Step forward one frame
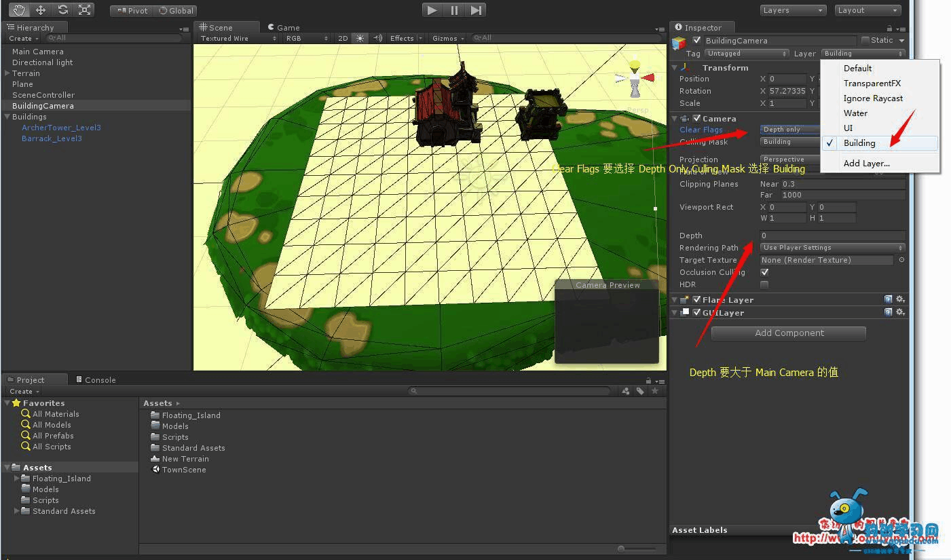The image size is (951, 560). click(476, 10)
